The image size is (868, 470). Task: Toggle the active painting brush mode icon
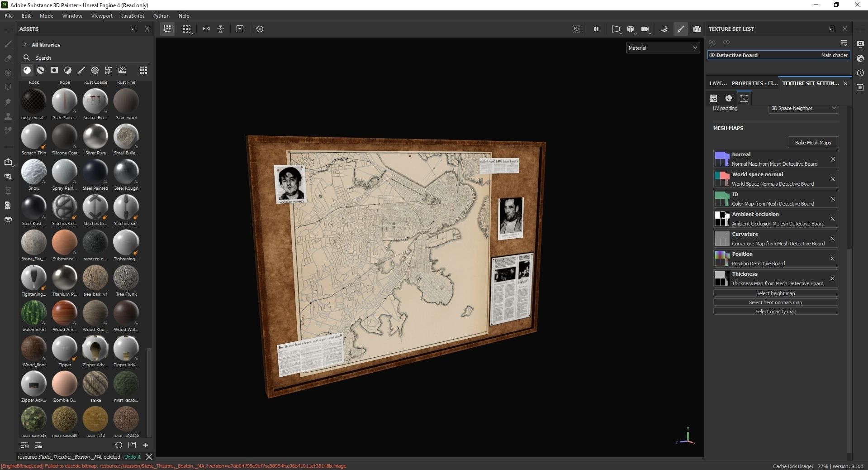pos(681,29)
